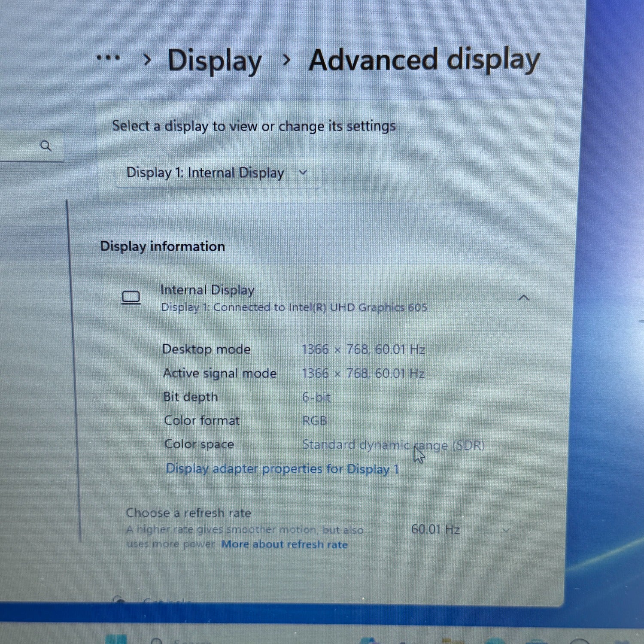Go back to Display breadcrumb
644x644 pixels.
pos(214,61)
